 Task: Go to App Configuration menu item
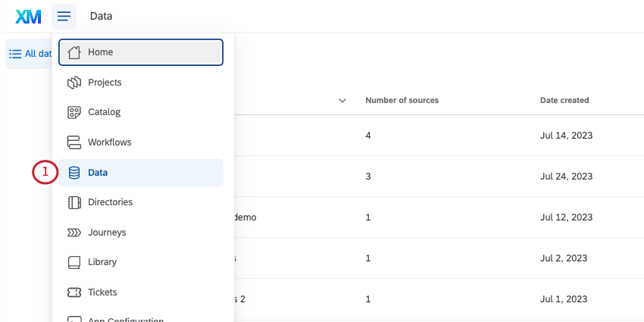[125, 319]
